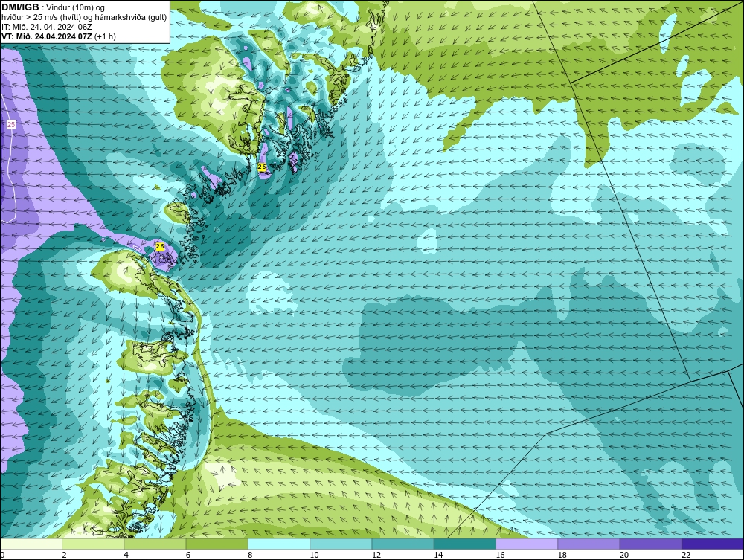Click the legend value 18
The image size is (744, 560).
pyautogui.click(x=562, y=556)
